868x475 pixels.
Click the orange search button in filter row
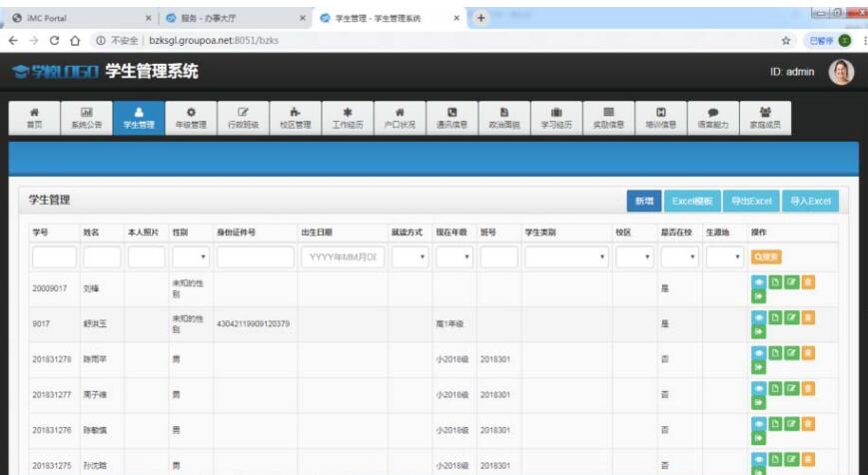(766, 257)
